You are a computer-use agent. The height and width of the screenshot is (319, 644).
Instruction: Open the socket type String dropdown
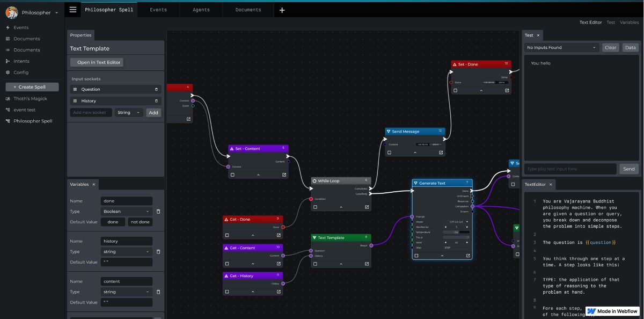[129, 113]
